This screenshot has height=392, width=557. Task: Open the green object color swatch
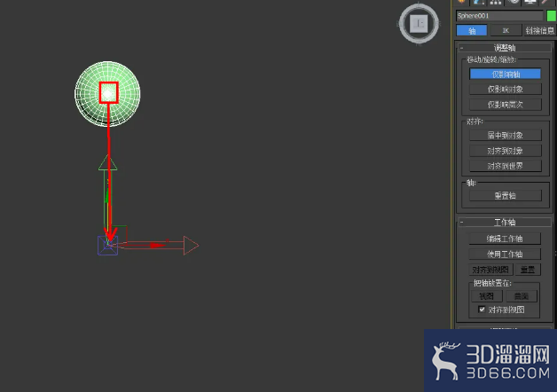[x=551, y=16]
